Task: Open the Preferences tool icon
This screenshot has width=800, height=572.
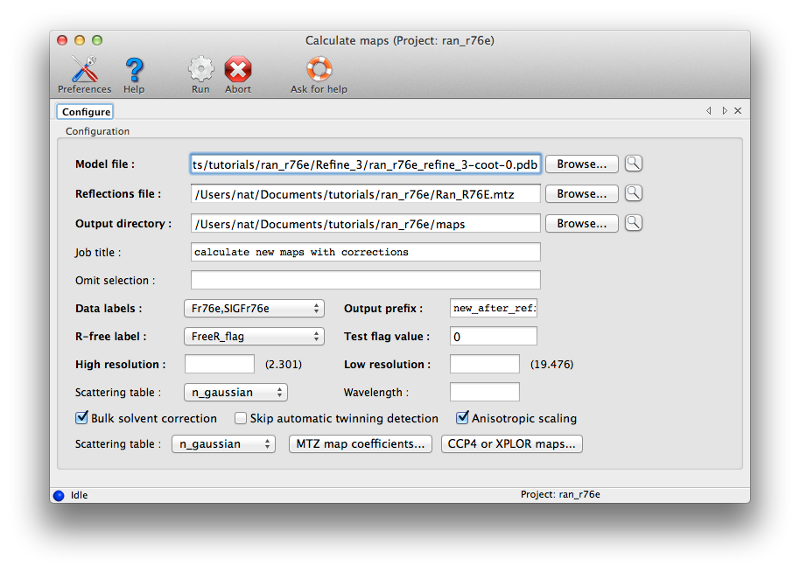Action: (x=84, y=70)
